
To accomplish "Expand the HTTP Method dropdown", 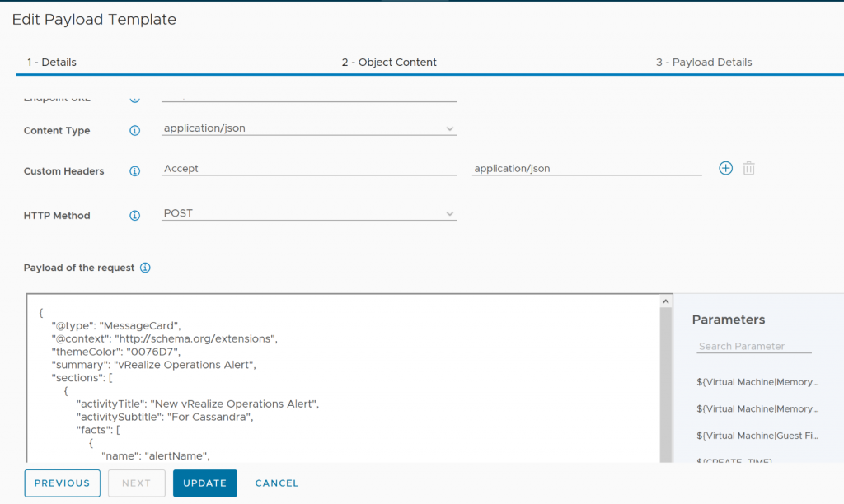I will click(309, 213).
